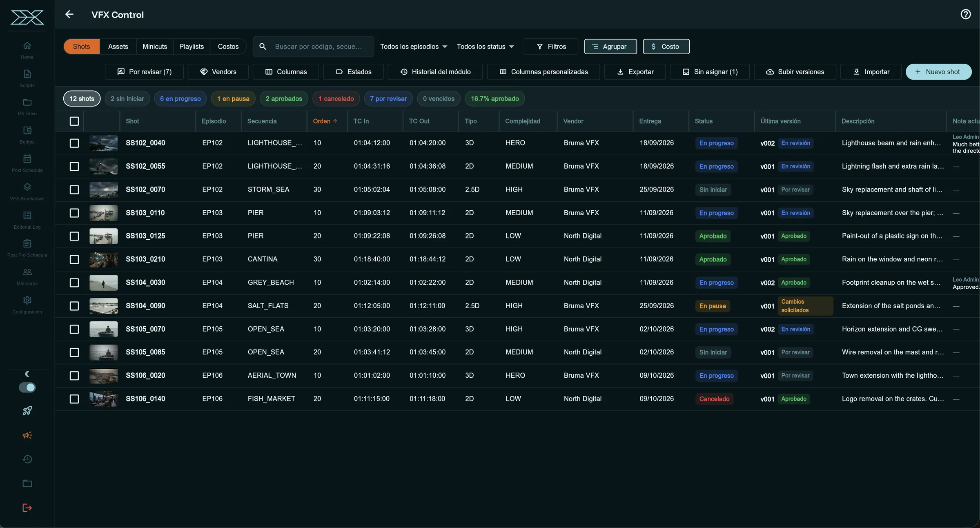Go back with the arrow icon
The image size is (980, 528).
[69, 14]
